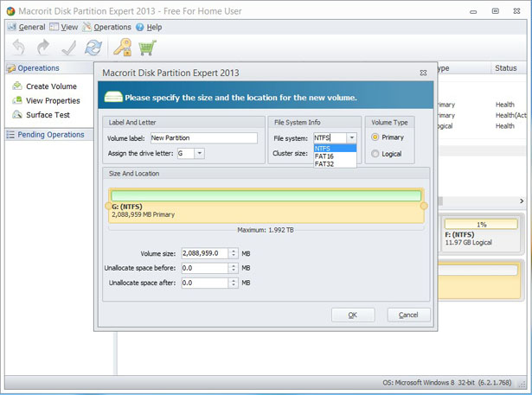Viewport: 532px width, 395px height.
Task: Click the Apply checkmark toolbar icon
Action: tap(69, 48)
